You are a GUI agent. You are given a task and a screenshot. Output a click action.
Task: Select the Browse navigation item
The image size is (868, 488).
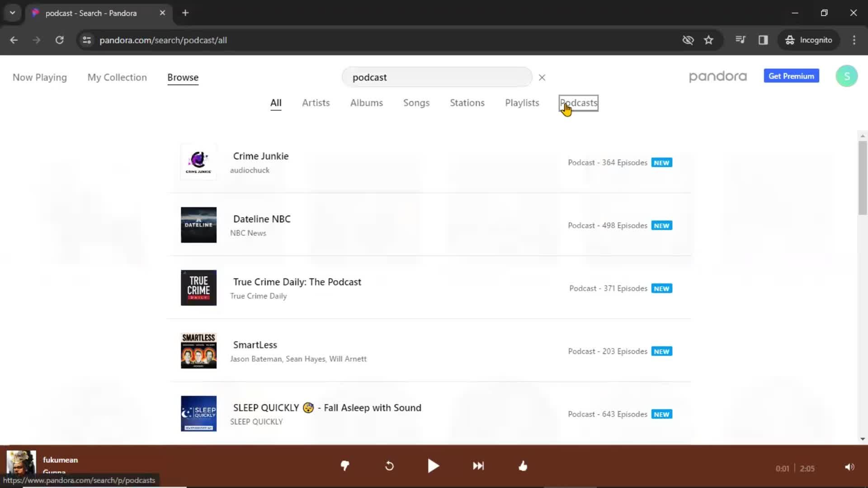(x=183, y=77)
